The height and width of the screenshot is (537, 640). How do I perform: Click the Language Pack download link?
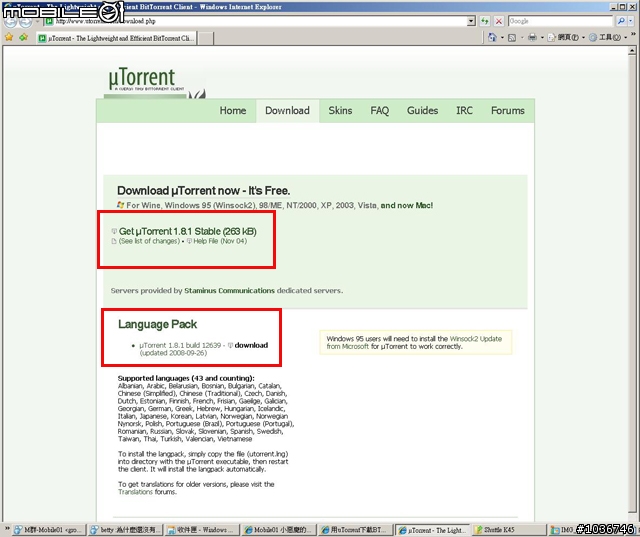point(251,345)
